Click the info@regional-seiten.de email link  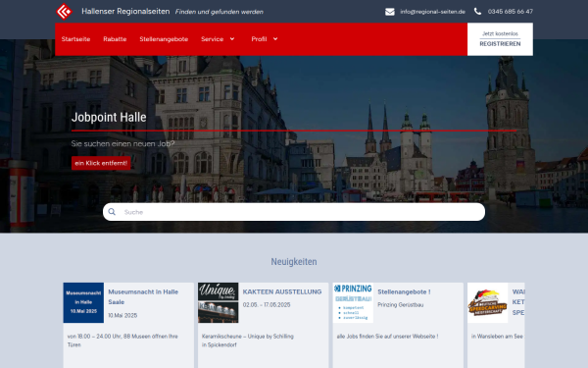click(433, 12)
